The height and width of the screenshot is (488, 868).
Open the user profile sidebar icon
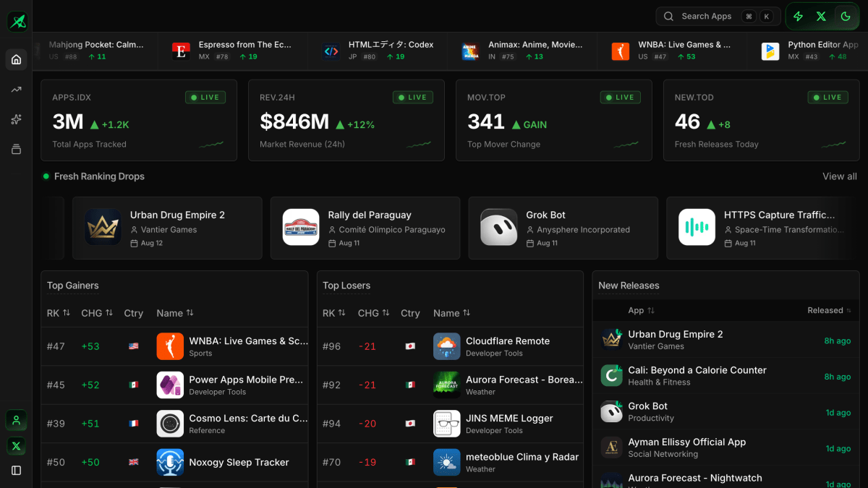click(x=17, y=419)
